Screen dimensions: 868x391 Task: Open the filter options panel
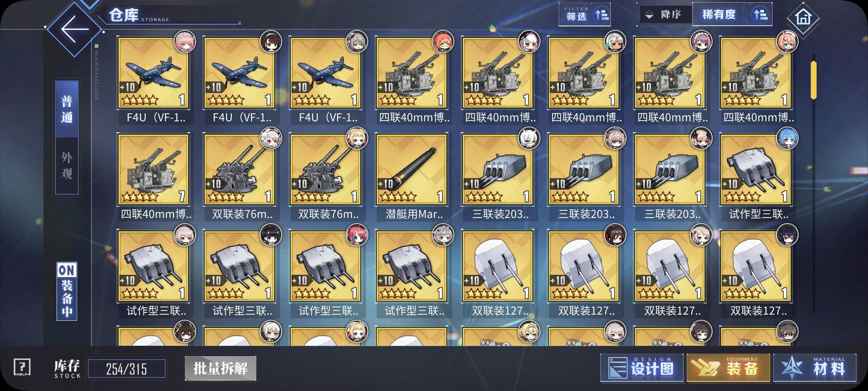[585, 14]
